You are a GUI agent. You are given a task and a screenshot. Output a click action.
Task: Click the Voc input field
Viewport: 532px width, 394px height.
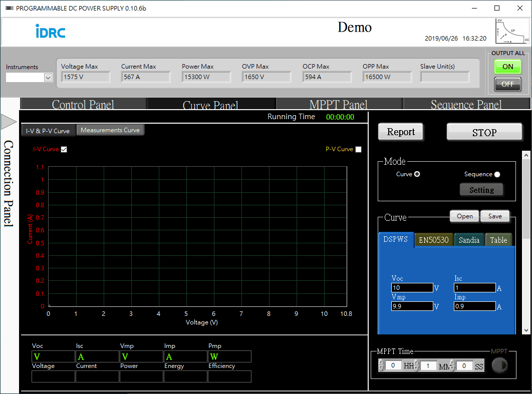point(412,288)
